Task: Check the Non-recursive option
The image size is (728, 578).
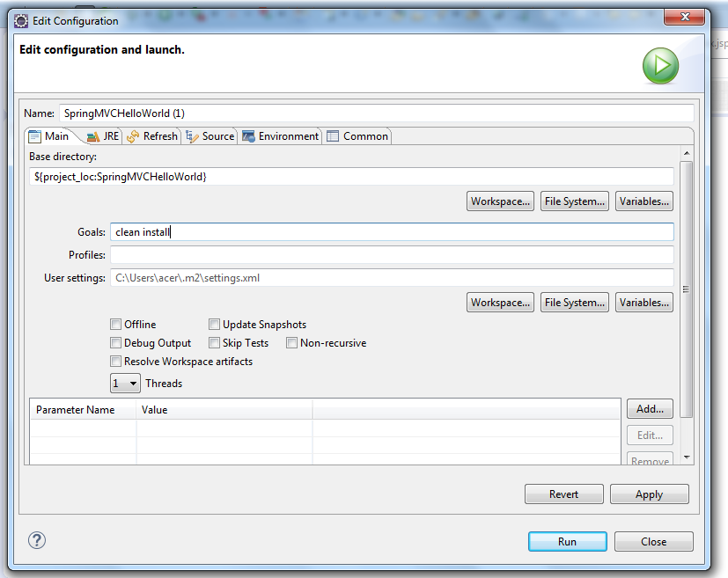Action: 291,342
